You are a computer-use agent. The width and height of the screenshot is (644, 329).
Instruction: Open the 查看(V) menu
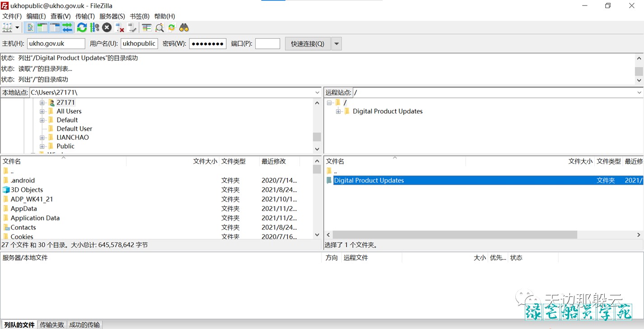pos(61,16)
